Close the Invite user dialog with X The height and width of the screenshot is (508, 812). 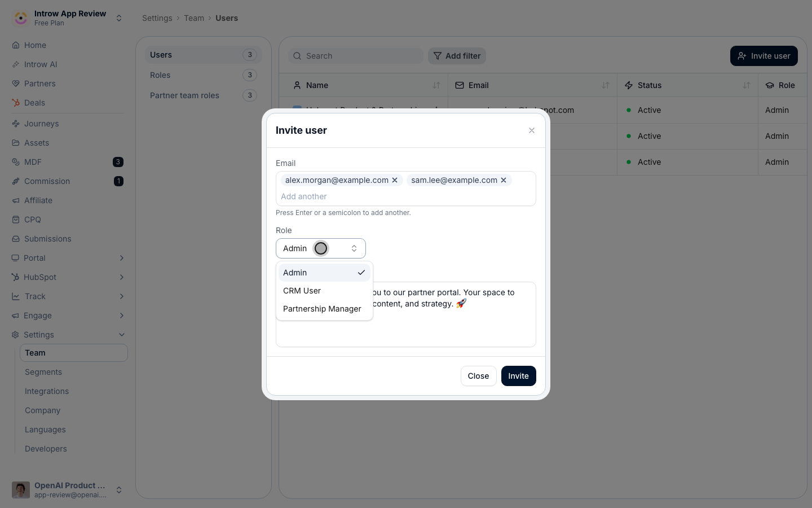(532, 130)
